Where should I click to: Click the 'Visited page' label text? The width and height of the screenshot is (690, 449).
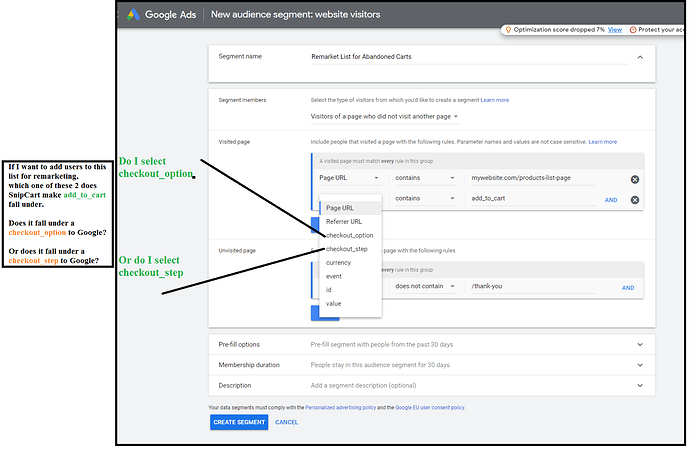pos(234,142)
